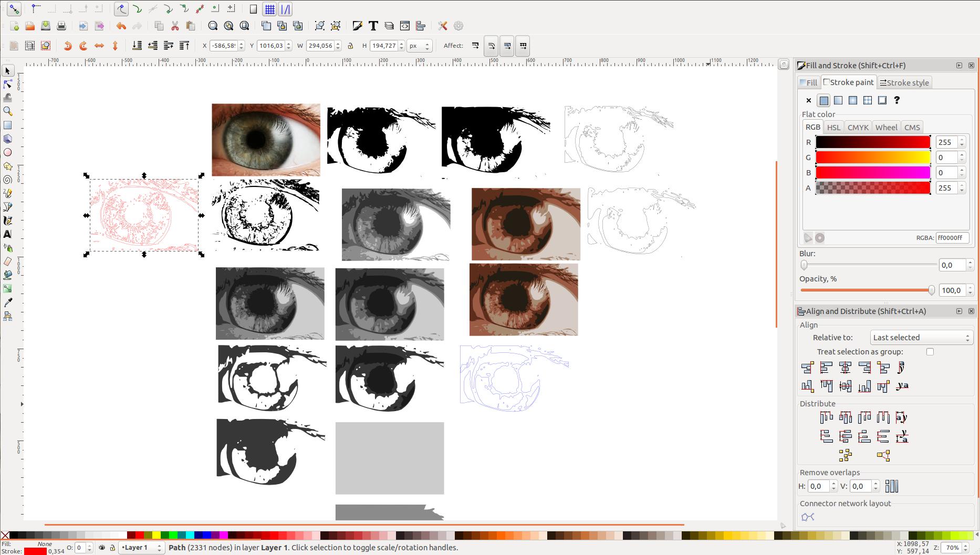The height and width of the screenshot is (555, 980).
Task: Flip selection vertically
Action: [x=115, y=46]
